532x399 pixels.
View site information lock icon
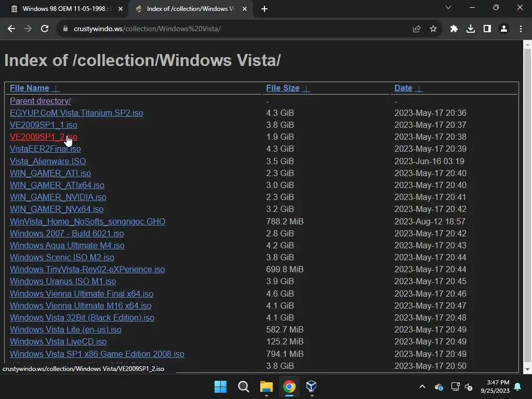[x=65, y=29]
